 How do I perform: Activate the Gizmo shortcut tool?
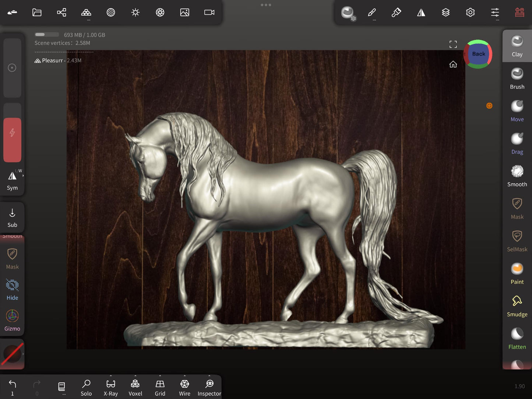(x=12, y=320)
